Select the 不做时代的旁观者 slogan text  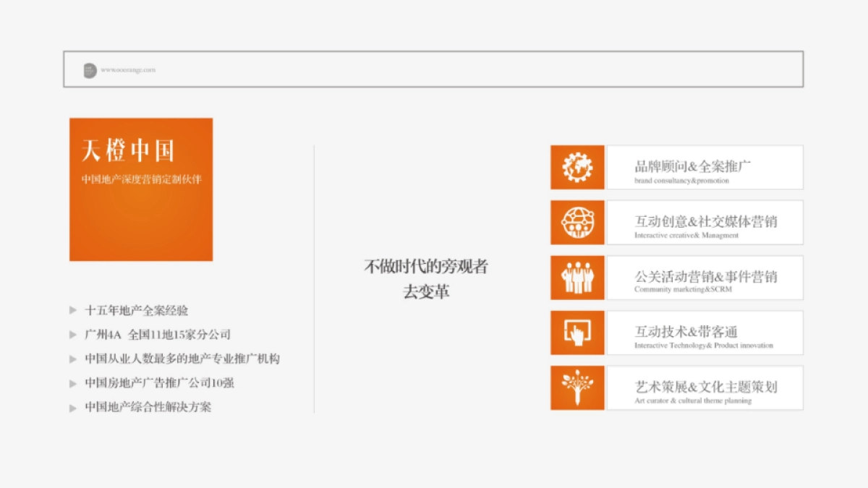pos(425,267)
